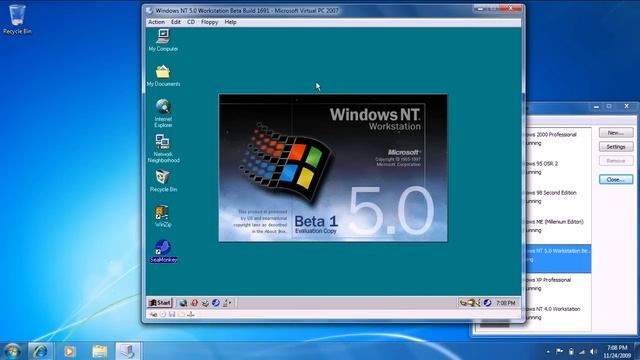Open the Windows 7 Start orb
Image resolution: width=640 pixels, height=360 pixels.
coord(12,351)
